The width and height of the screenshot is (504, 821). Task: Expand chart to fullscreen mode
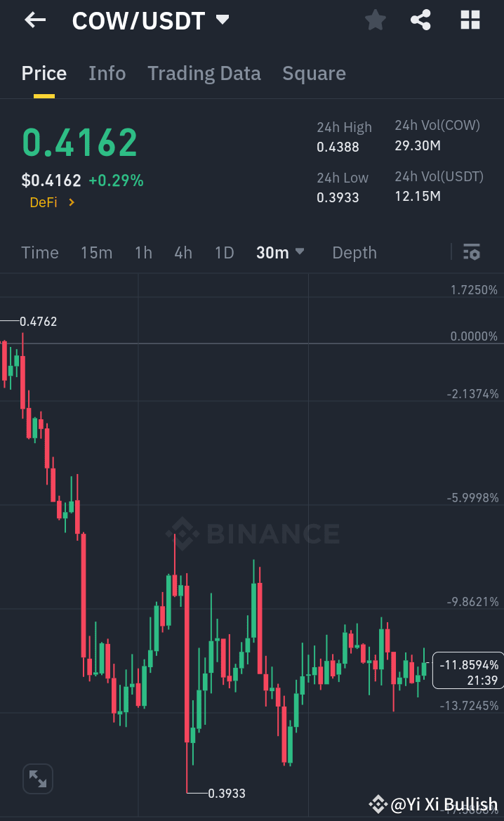[x=37, y=778]
